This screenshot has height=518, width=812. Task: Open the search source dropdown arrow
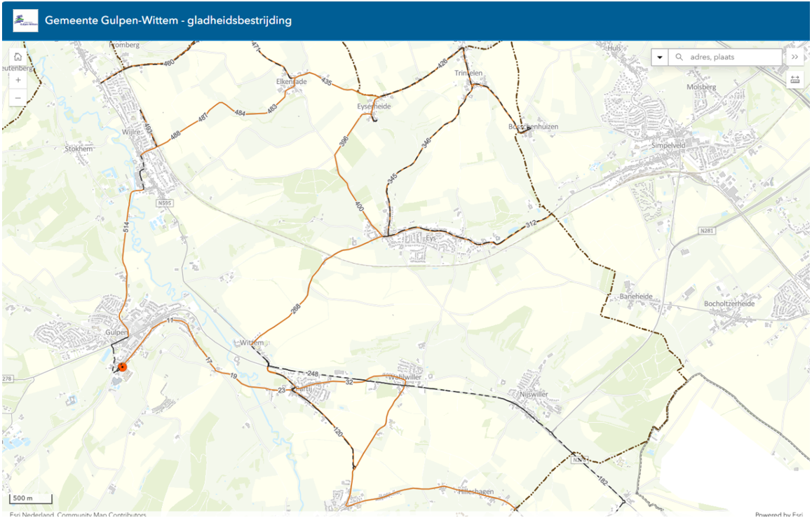tap(660, 57)
